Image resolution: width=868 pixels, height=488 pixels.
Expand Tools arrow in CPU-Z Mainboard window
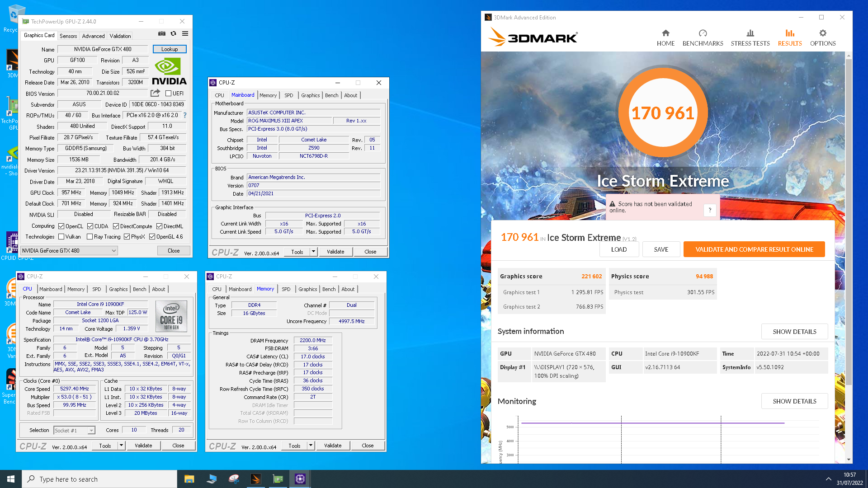[313, 252]
